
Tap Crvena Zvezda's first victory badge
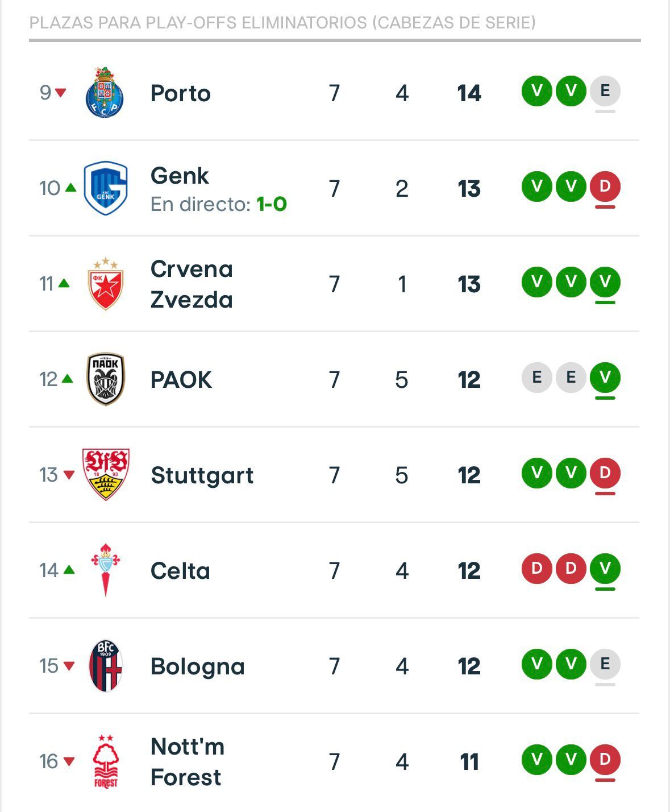point(536,282)
